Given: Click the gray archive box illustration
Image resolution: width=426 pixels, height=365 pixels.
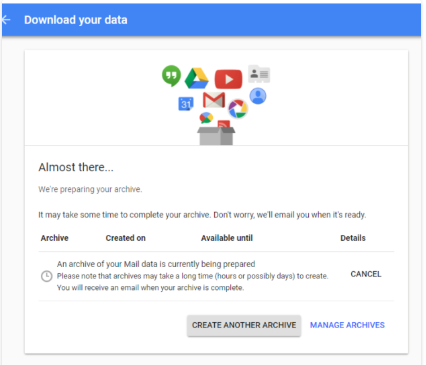Looking at the screenshot, I should [216, 136].
